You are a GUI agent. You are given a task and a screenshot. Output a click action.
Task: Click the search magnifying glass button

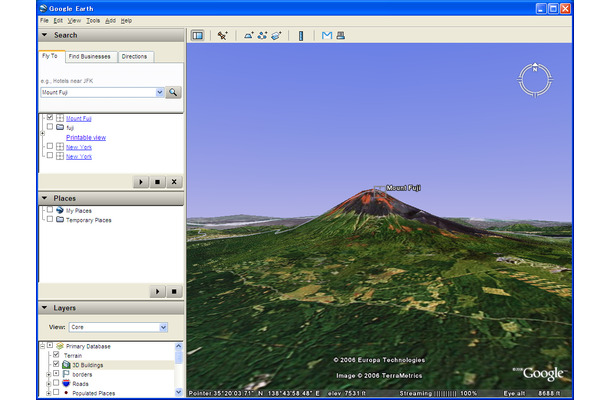(x=174, y=92)
